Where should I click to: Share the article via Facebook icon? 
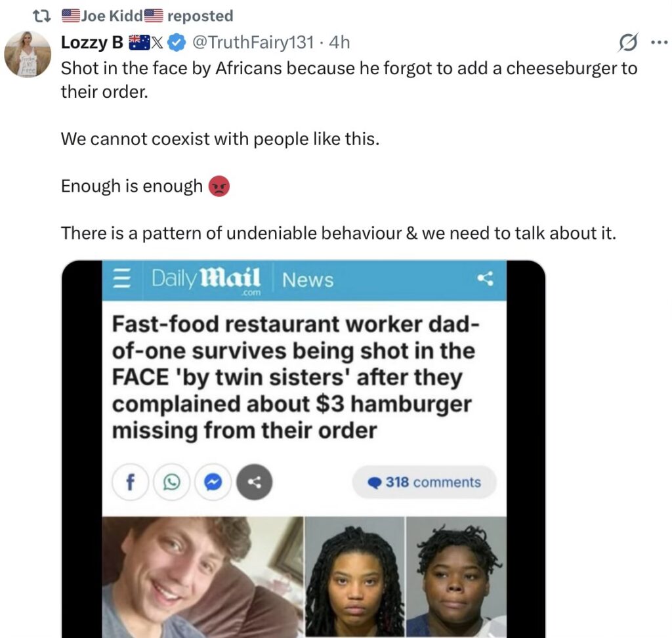130,483
